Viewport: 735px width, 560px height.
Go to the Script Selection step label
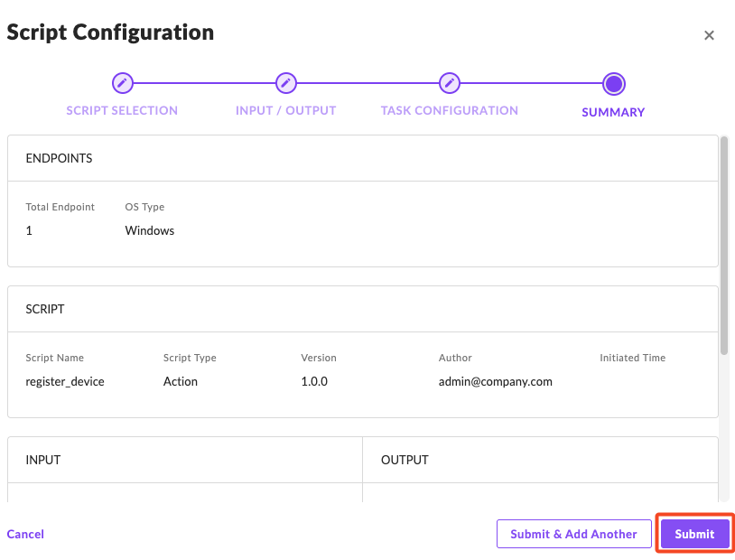click(x=122, y=111)
